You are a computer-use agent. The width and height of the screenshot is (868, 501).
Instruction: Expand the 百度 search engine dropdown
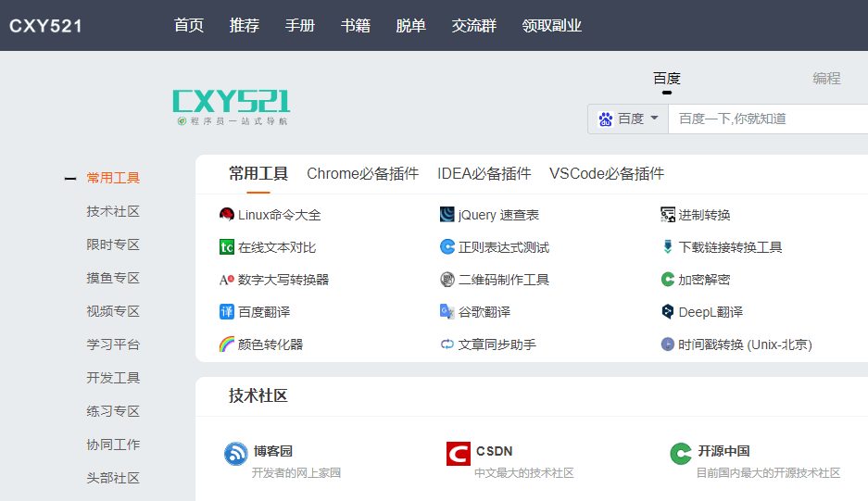point(628,119)
